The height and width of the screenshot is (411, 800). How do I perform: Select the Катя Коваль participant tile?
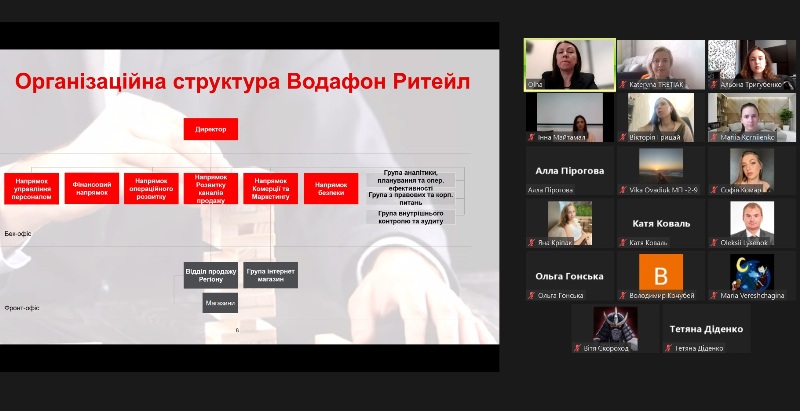661,223
